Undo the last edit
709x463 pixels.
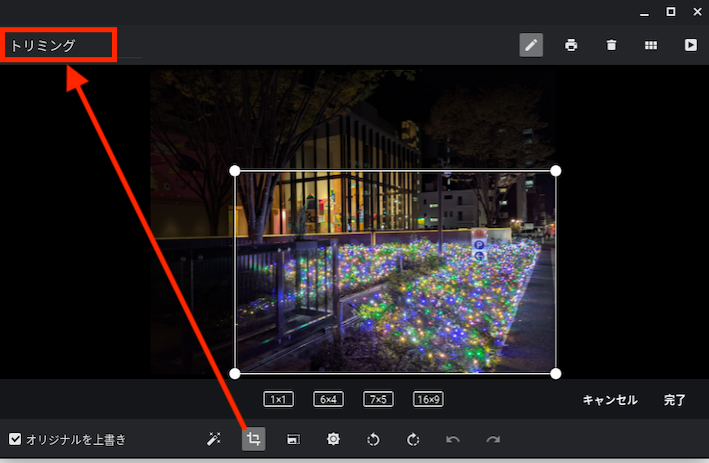click(453, 439)
